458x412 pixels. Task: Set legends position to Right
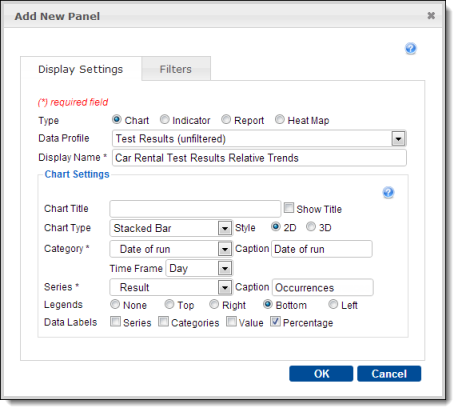[x=214, y=304]
